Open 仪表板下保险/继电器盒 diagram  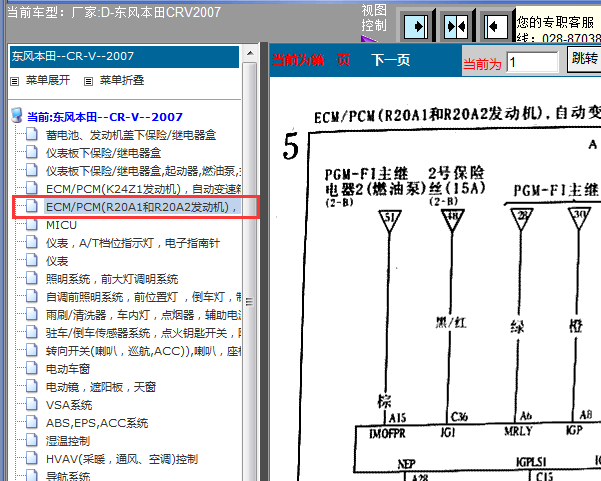pos(103,153)
